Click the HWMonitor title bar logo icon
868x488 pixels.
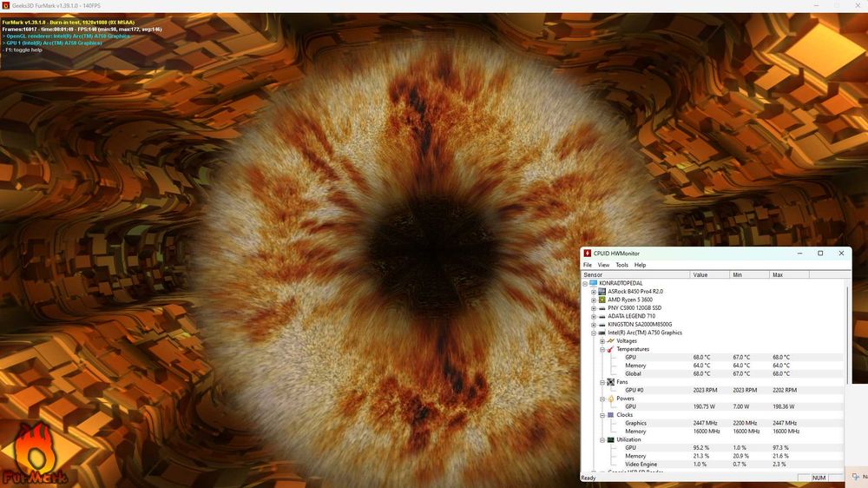(x=588, y=254)
